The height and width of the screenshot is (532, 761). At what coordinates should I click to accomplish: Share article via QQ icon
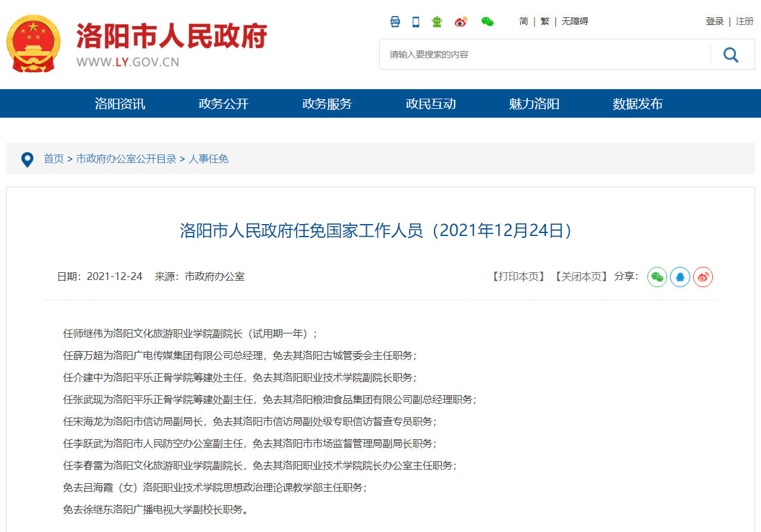click(x=680, y=277)
